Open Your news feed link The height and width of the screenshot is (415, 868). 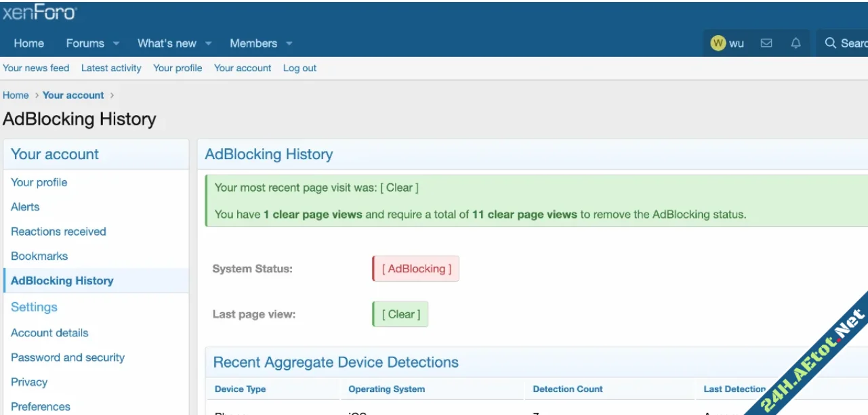[x=36, y=68]
